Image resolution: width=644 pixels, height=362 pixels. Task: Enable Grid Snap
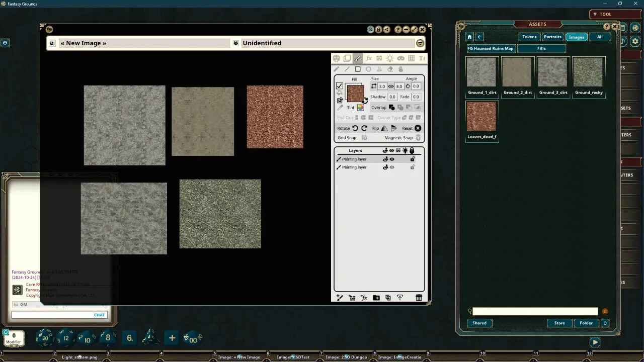coord(364,138)
